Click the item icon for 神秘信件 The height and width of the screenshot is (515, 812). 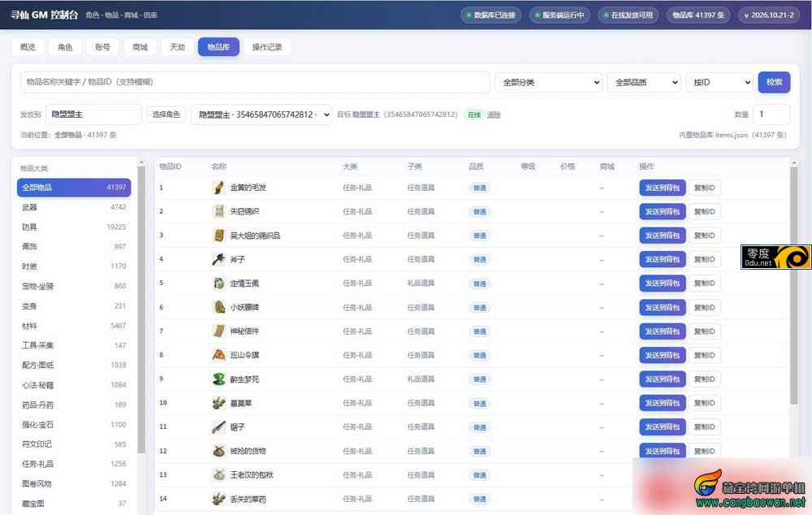pos(218,331)
